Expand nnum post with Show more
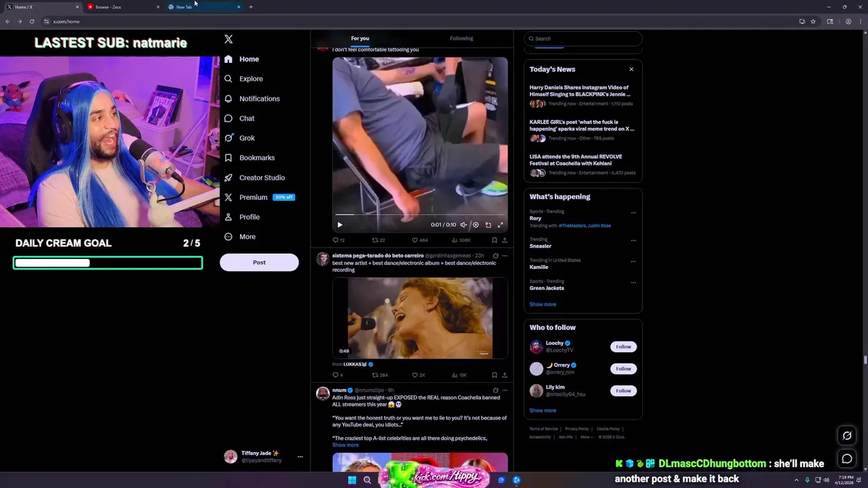The image size is (868, 488). coord(345,445)
